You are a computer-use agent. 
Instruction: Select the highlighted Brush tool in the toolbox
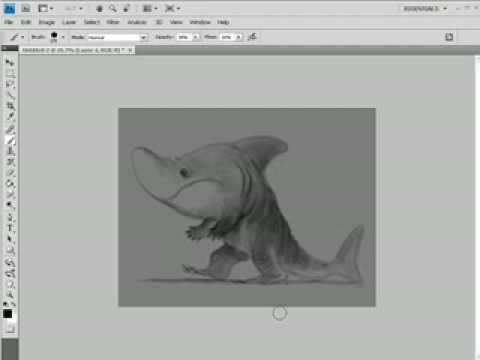tap(10, 140)
